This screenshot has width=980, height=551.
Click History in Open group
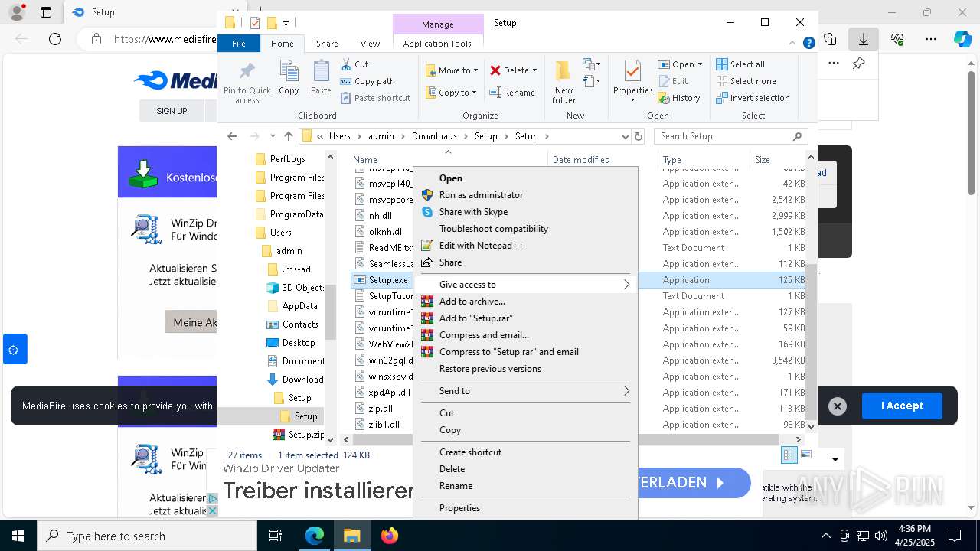tap(679, 98)
